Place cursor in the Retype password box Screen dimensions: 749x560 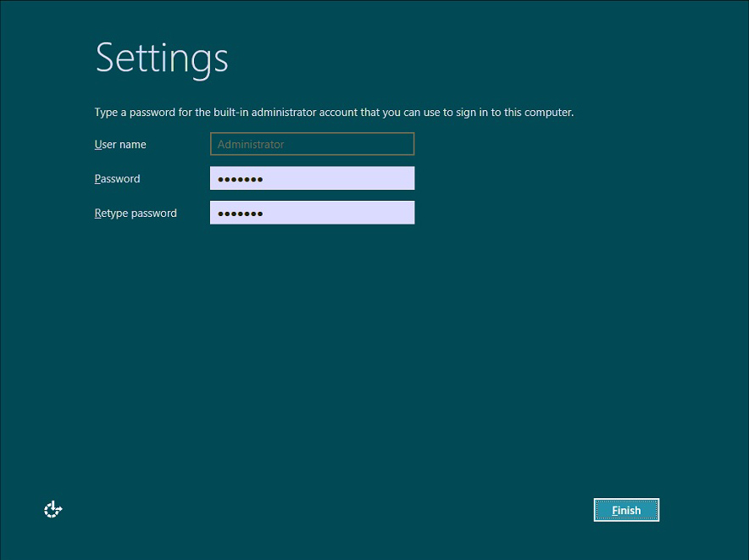click(x=312, y=212)
